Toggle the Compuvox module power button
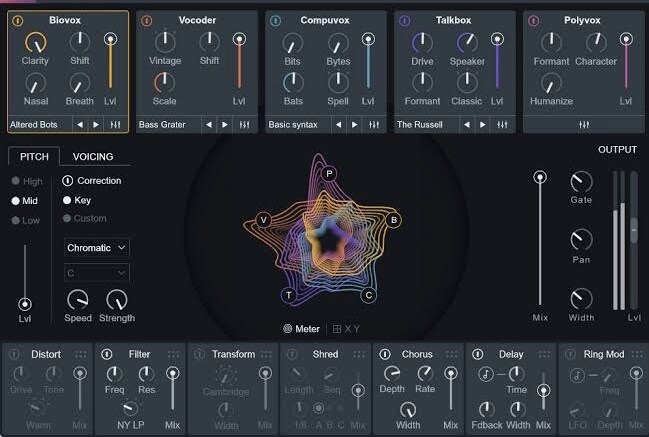 pos(275,20)
